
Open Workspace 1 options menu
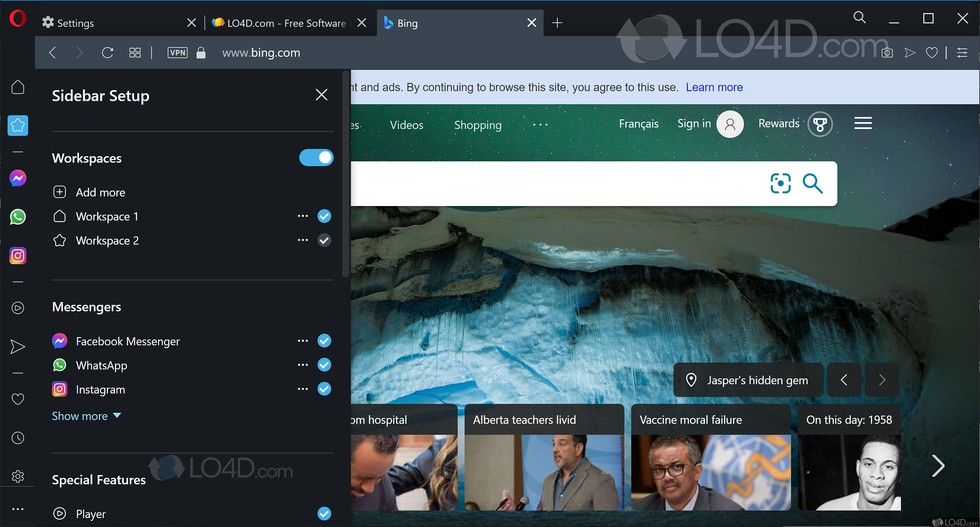[x=303, y=216]
